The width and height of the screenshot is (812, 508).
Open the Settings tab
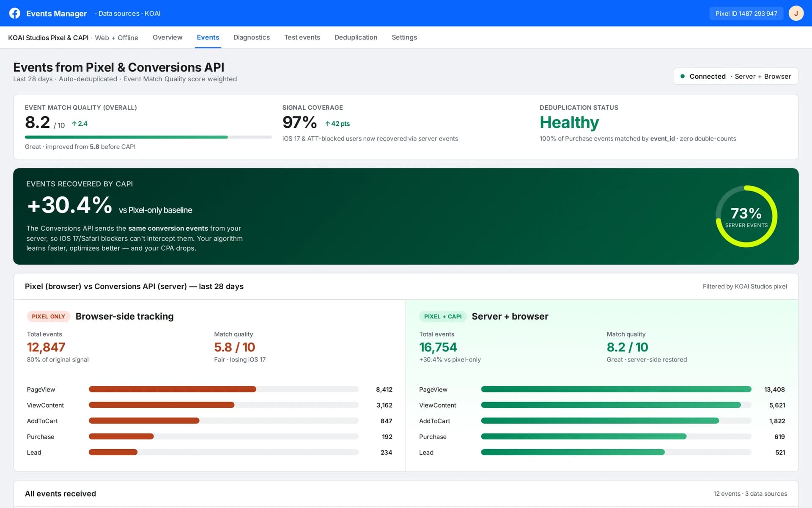pyautogui.click(x=404, y=37)
